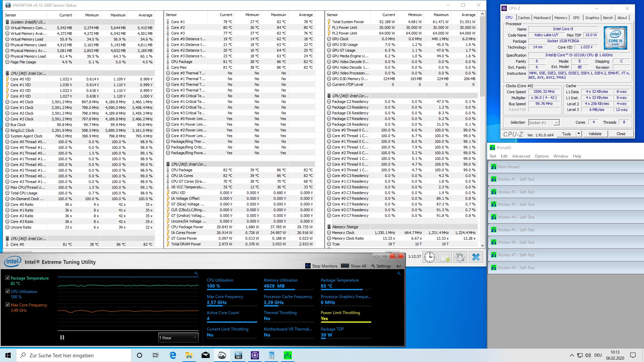
Task: Click the blue X close sensors icon
Action: click(476, 257)
